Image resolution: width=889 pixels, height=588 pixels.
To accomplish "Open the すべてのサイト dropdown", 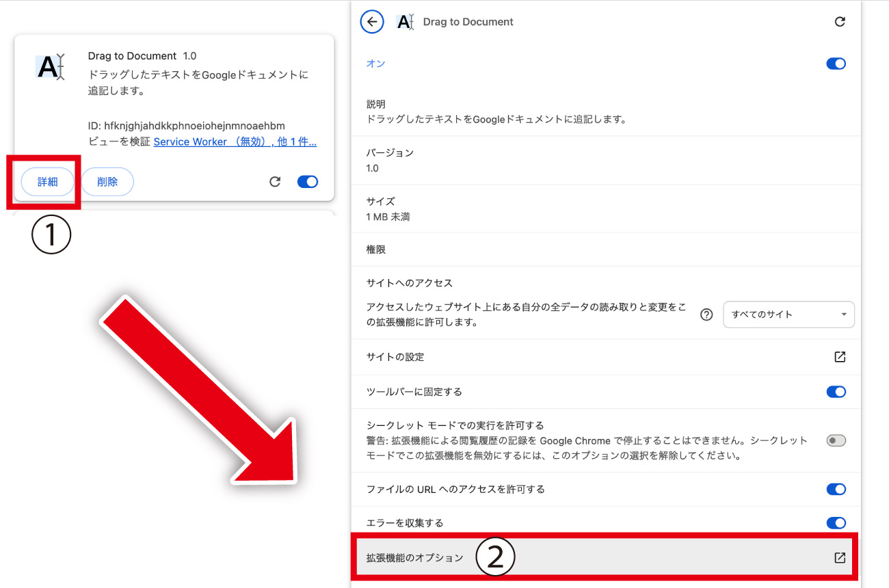I will 788,315.
